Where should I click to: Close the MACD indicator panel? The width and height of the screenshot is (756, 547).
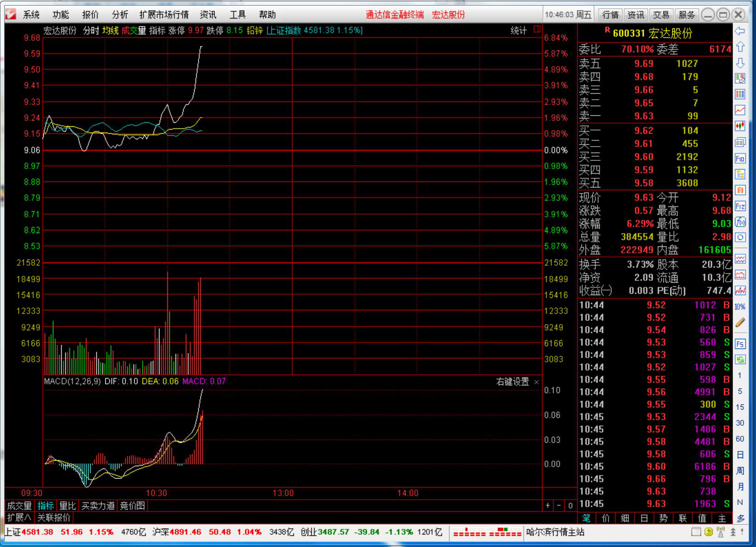pos(536,382)
